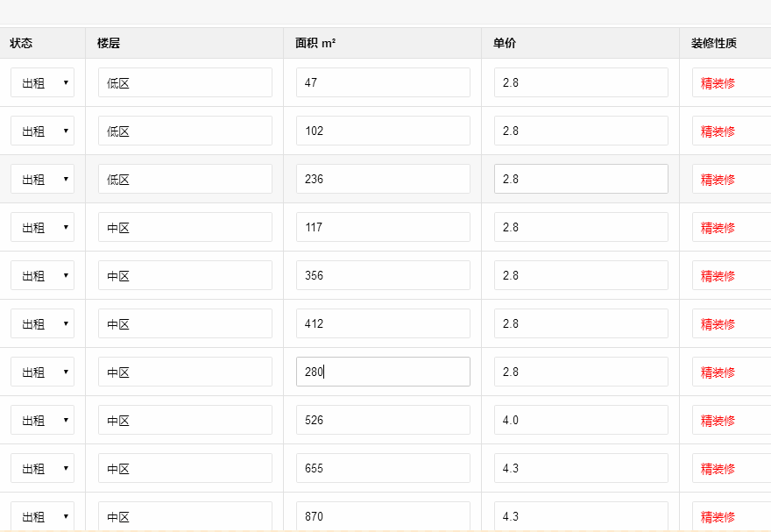Screen dimensions: 771x532
Task: Select the 中区 floor field in the 117 row
Action: 185,227
